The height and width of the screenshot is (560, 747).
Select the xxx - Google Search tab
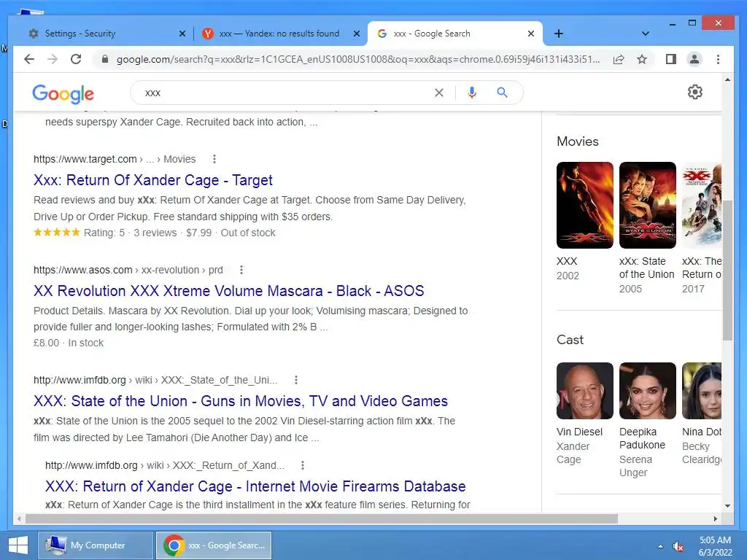coord(455,34)
